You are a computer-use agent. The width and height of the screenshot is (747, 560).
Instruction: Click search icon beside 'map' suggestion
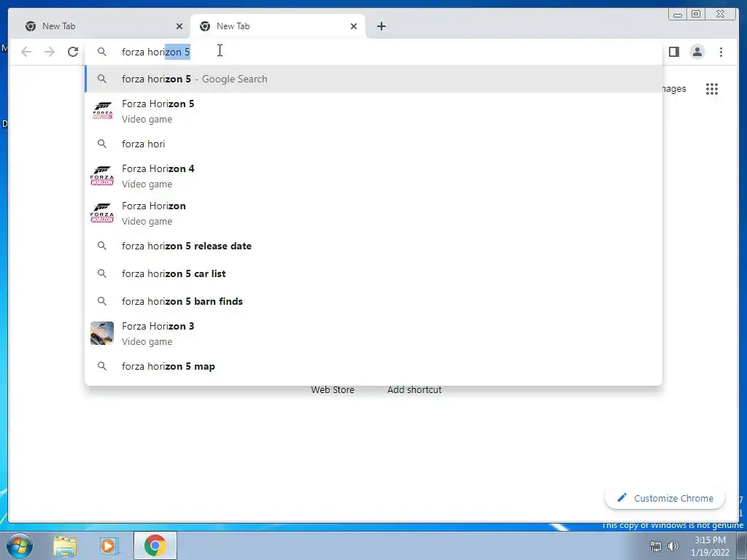pyautogui.click(x=102, y=366)
